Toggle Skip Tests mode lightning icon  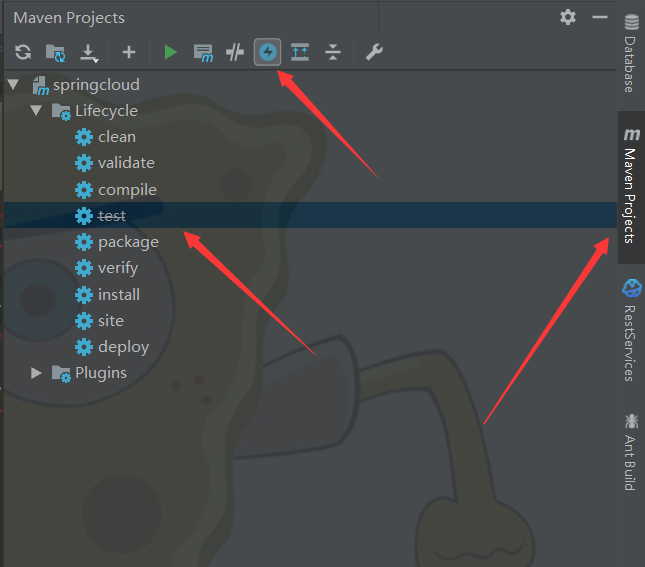pyautogui.click(x=267, y=52)
